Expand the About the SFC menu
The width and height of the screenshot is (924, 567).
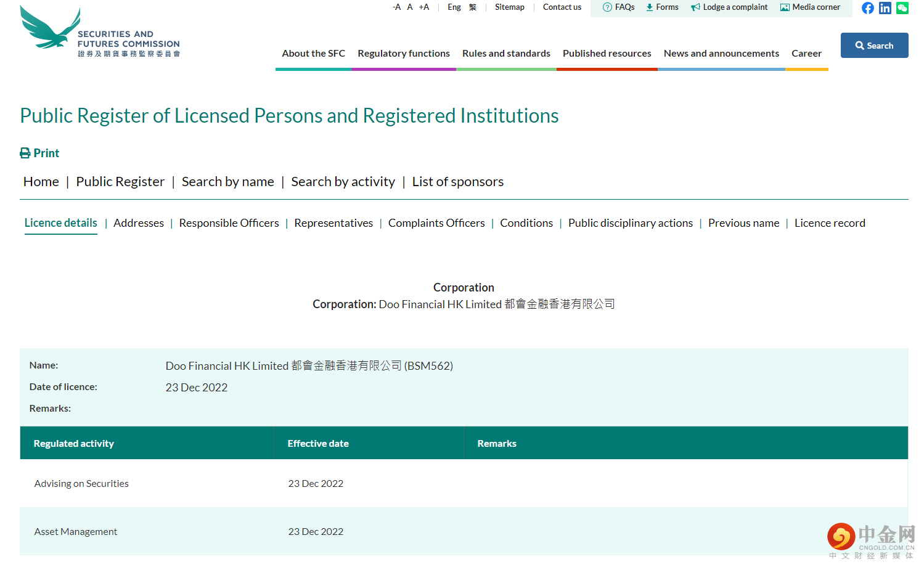click(313, 54)
